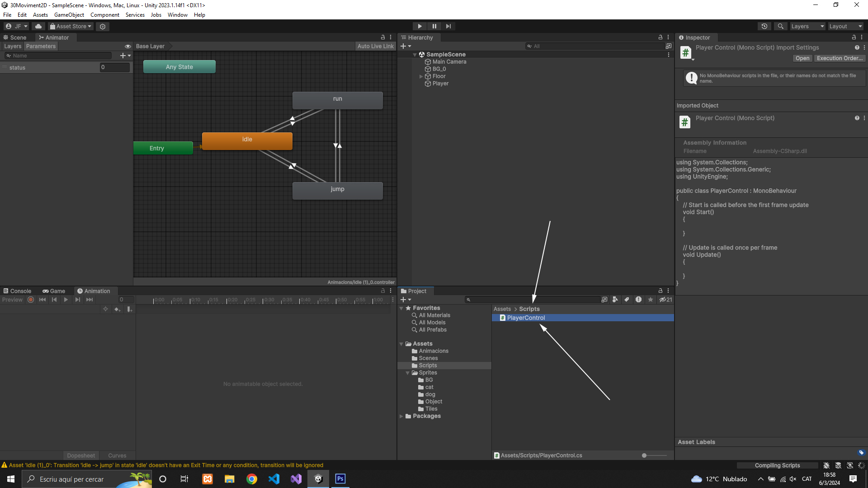Click the Project favorites star icon
The image size is (868, 488).
650,300
